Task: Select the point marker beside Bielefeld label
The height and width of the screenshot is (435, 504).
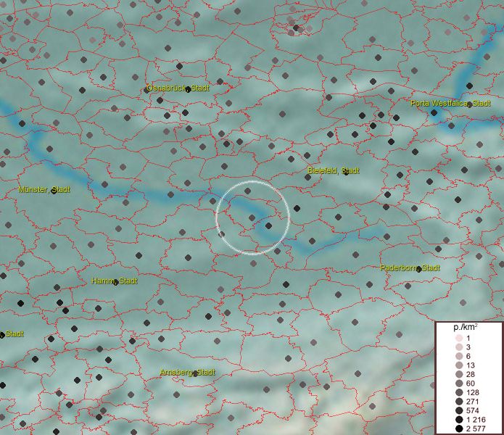Action: (x=346, y=173)
